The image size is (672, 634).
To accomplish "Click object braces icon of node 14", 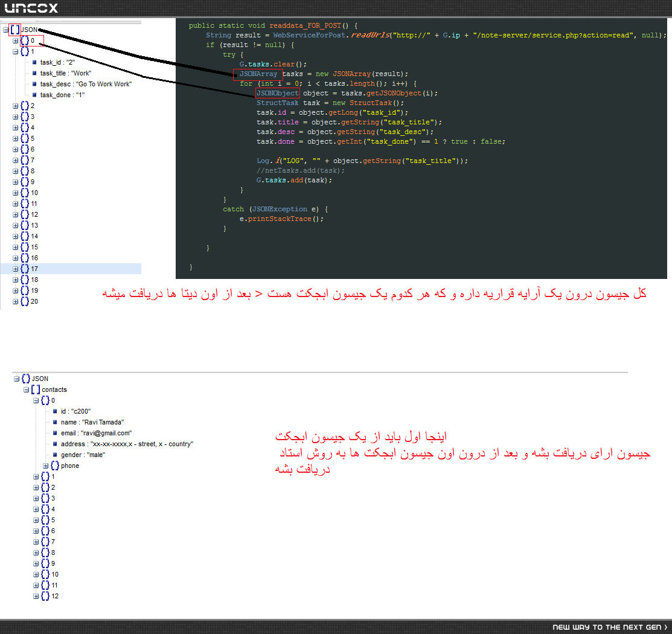I will tap(25, 236).
